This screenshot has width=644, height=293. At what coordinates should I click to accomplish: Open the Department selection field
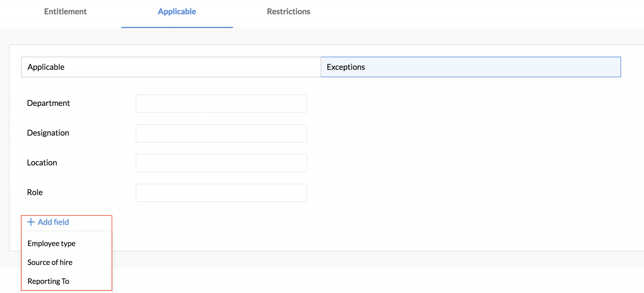coord(221,104)
